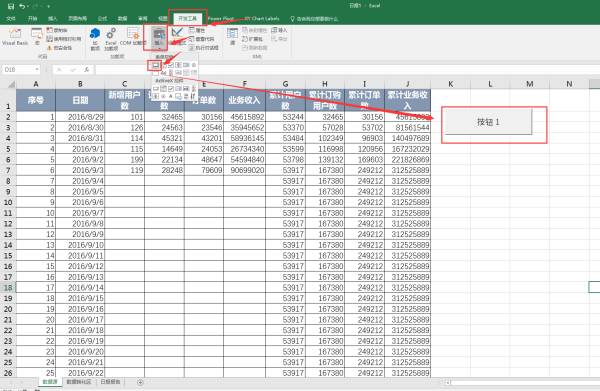Click the tell-me search box with lightbulb
The image size is (600, 391).
(x=314, y=19)
